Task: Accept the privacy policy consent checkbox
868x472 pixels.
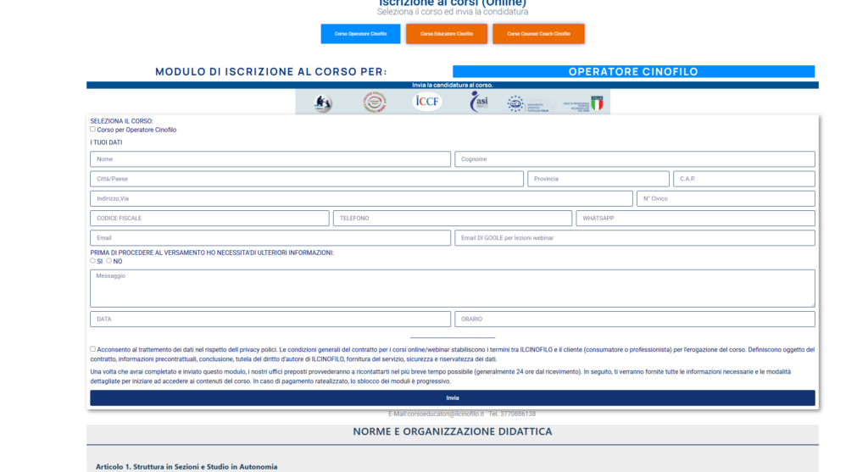Action: point(93,349)
